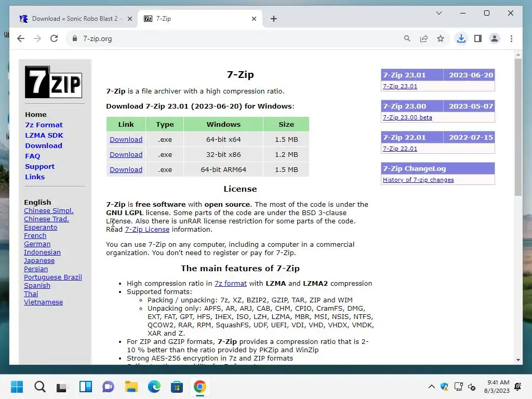Click the 7-Zip logo image
Viewport: 532px width, 399px height.
(54, 82)
